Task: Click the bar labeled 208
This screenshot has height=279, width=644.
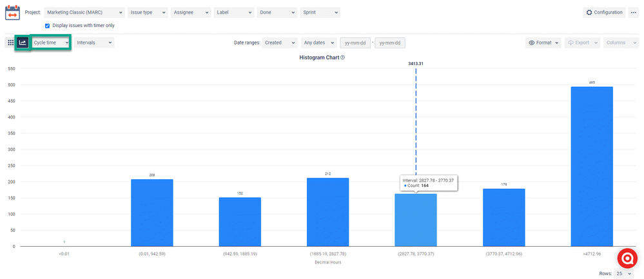Action: 152,213
